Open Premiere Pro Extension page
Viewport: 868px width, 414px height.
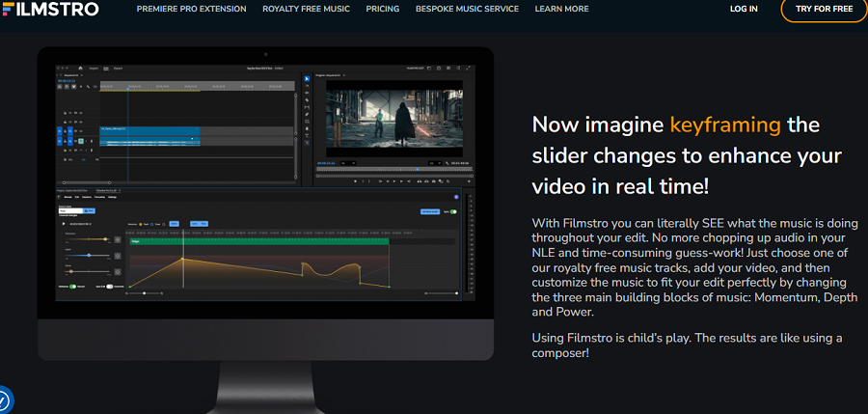pyautogui.click(x=192, y=9)
